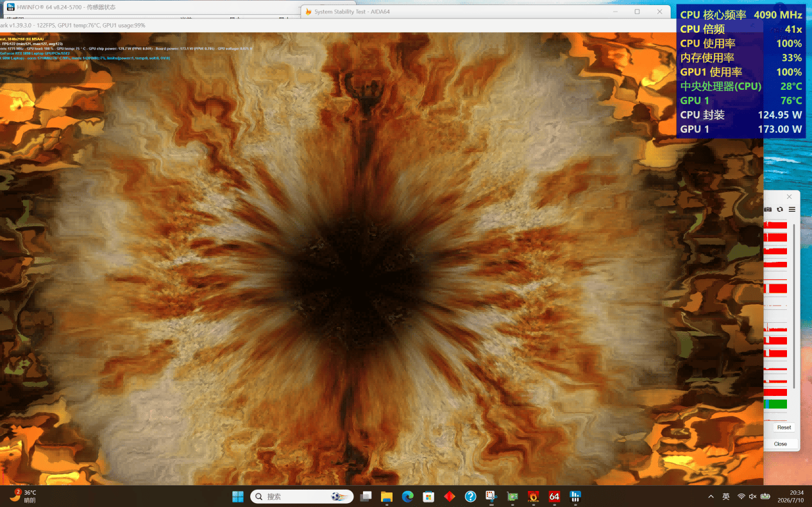
Task: Click the Close button in graph panel
Action: coord(781,443)
